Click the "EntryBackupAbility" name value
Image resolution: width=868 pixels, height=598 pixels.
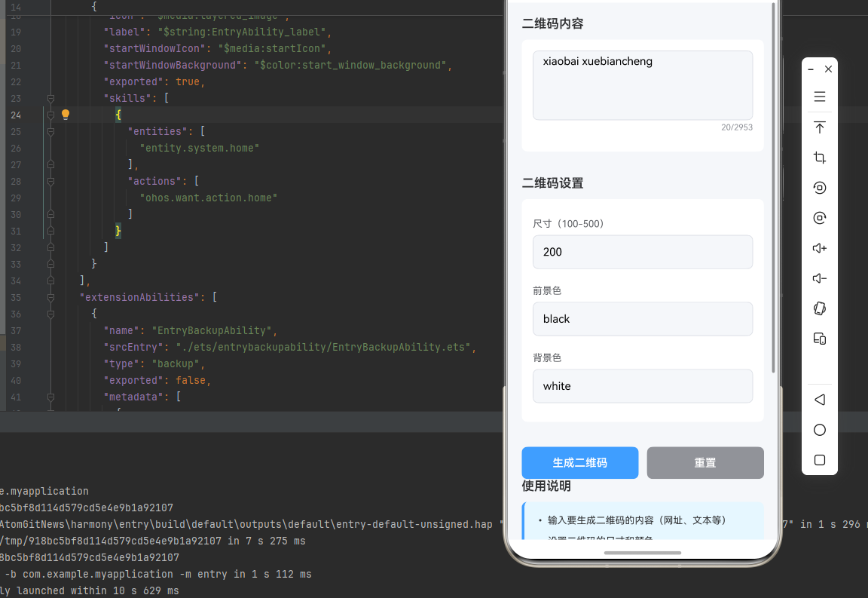[x=212, y=331]
